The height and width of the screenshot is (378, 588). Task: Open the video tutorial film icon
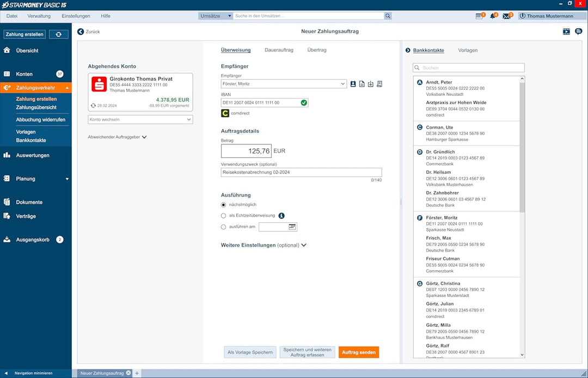pos(566,32)
